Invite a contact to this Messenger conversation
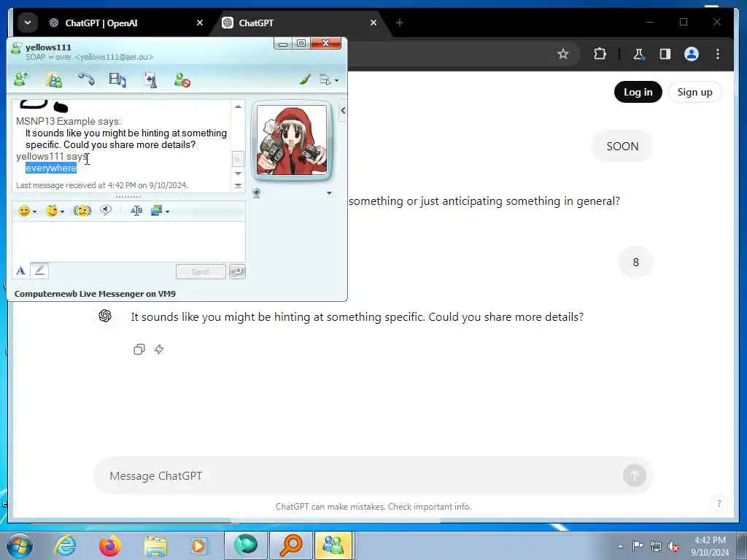Image resolution: width=747 pixels, height=560 pixels. click(x=21, y=79)
